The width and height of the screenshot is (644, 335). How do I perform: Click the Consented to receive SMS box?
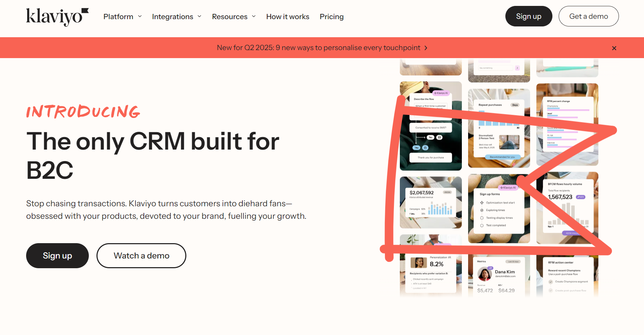click(431, 128)
